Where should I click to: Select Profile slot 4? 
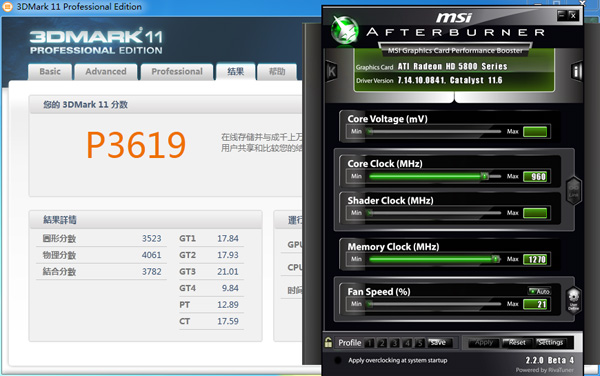407,343
